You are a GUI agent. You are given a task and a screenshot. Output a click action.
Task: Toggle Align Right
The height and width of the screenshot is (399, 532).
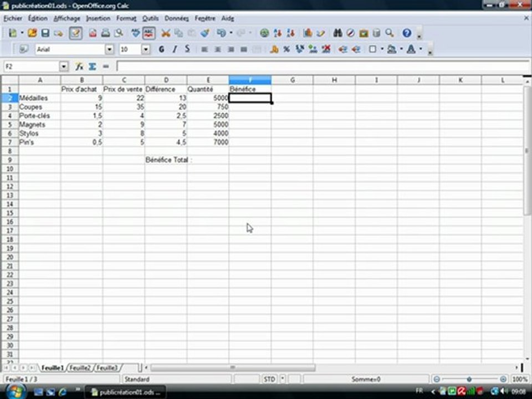pyautogui.click(x=231, y=49)
